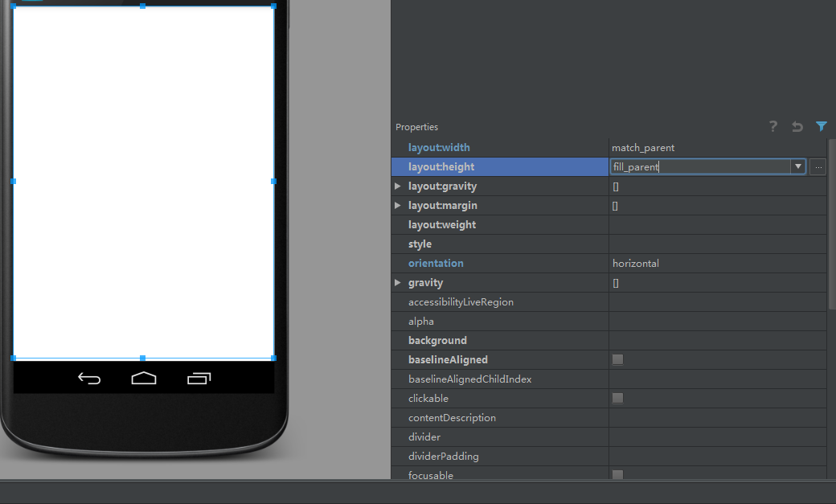Click the empty value cell for style
Screen dimensions: 836x504
pos(718,244)
